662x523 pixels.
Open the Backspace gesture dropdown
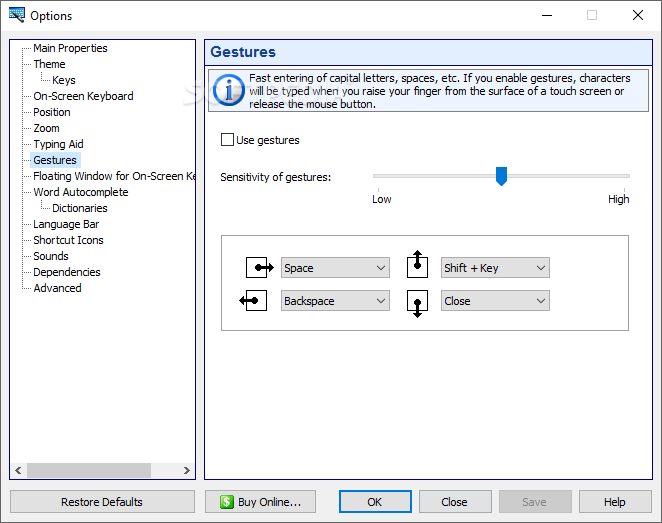click(335, 301)
